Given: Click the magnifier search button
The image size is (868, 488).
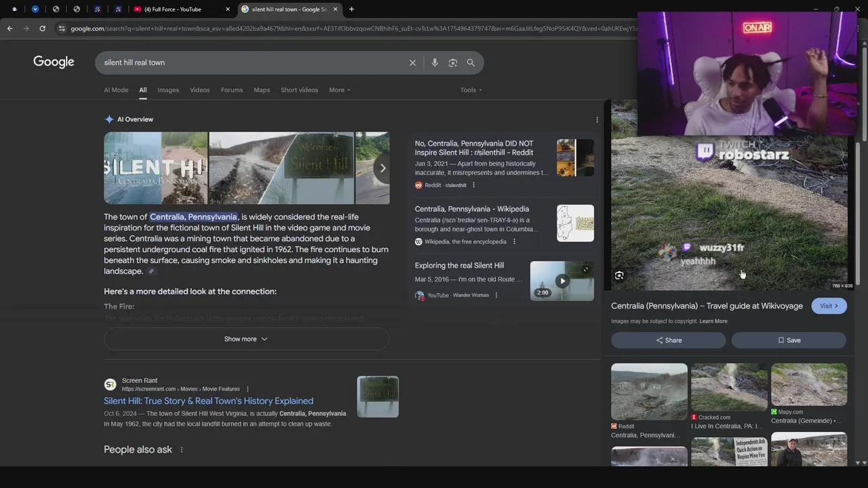Looking at the screenshot, I should click(471, 62).
